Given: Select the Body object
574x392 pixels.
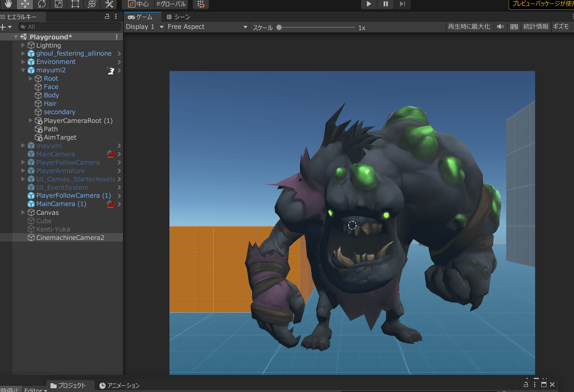Looking at the screenshot, I should tap(51, 95).
